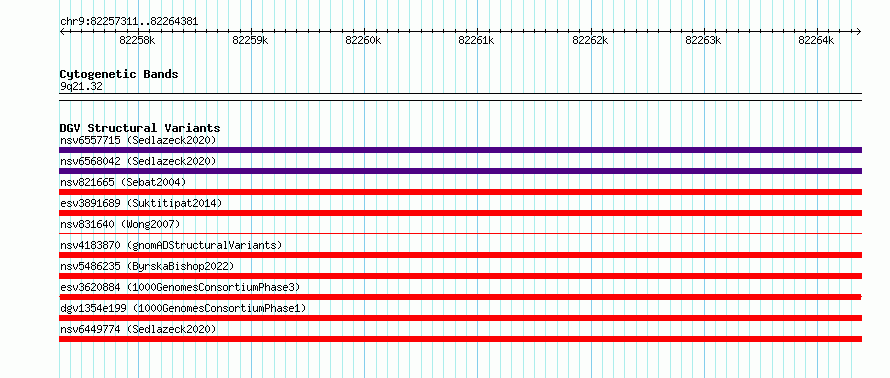Click the 82262k ruler position
890x378 pixels.
(x=590, y=40)
